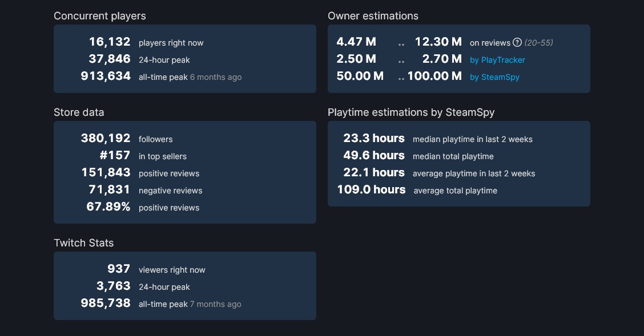644x336 pixels.
Task: Select the 67.89% positive reviews percentage
Action: (x=108, y=207)
